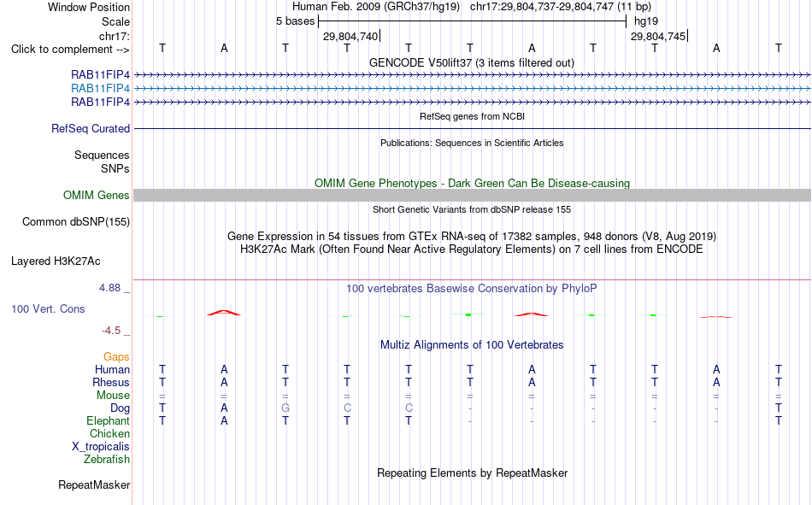812x505 pixels.
Task: Select the Zebrafish alignment row label
Action: (107, 460)
